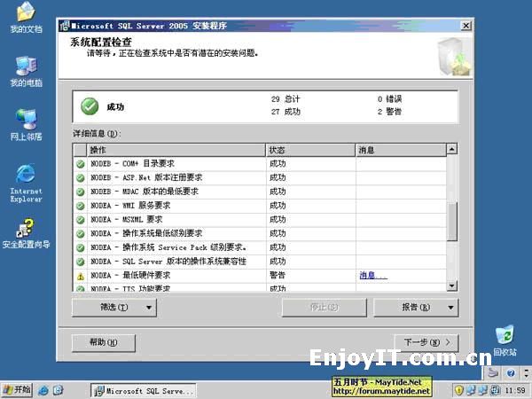Click the security shield tray icon
Image resolution: width=532 pixels, height=399 pixels.
[458, 390]
